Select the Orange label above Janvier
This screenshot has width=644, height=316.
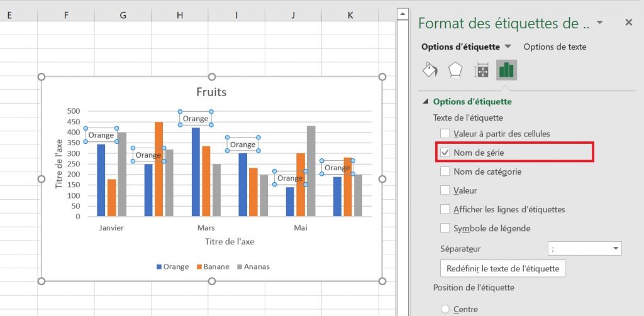(x=101, y=135)
